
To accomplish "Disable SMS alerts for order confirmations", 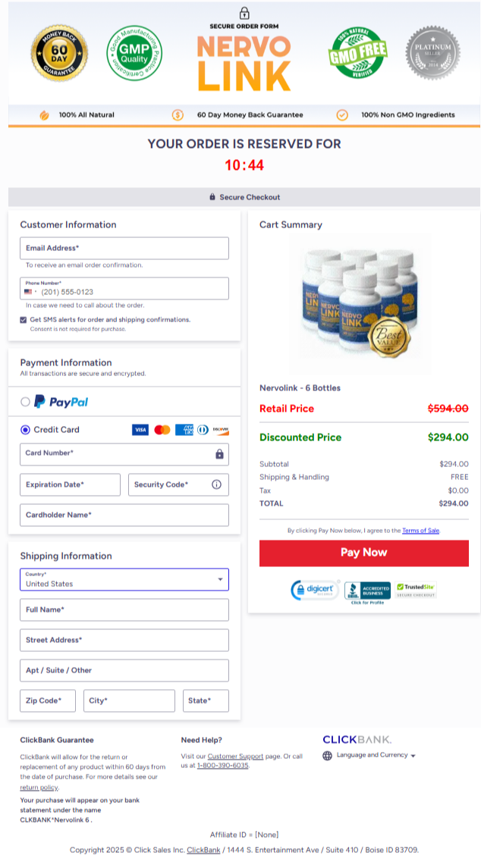I will click(23, 320).
